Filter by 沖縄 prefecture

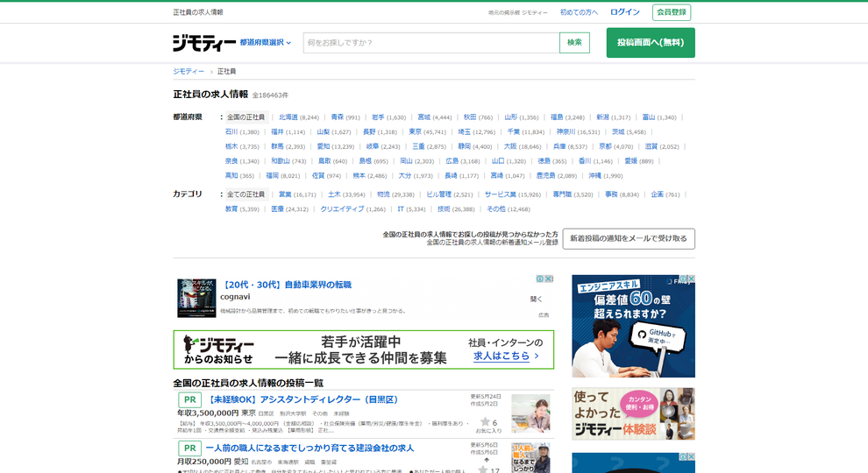pyautogui.click(x=594, y=175)
